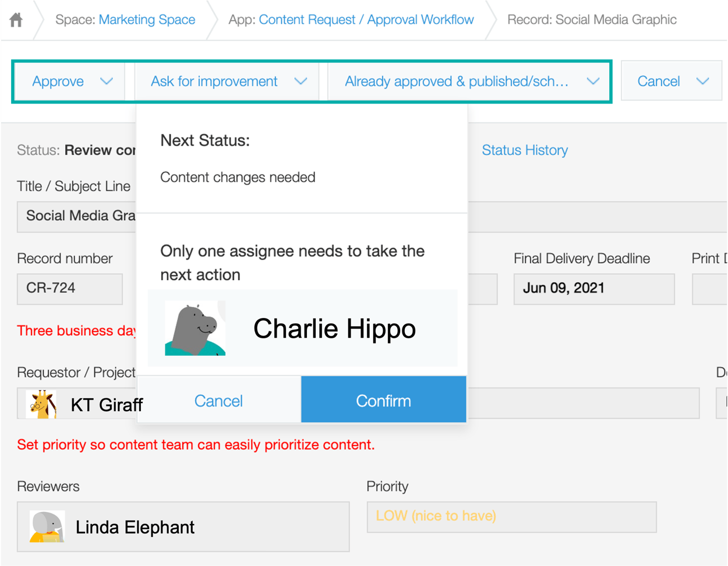Confirm the Content changes needed status
728x566 pixels.
point(383,401)
